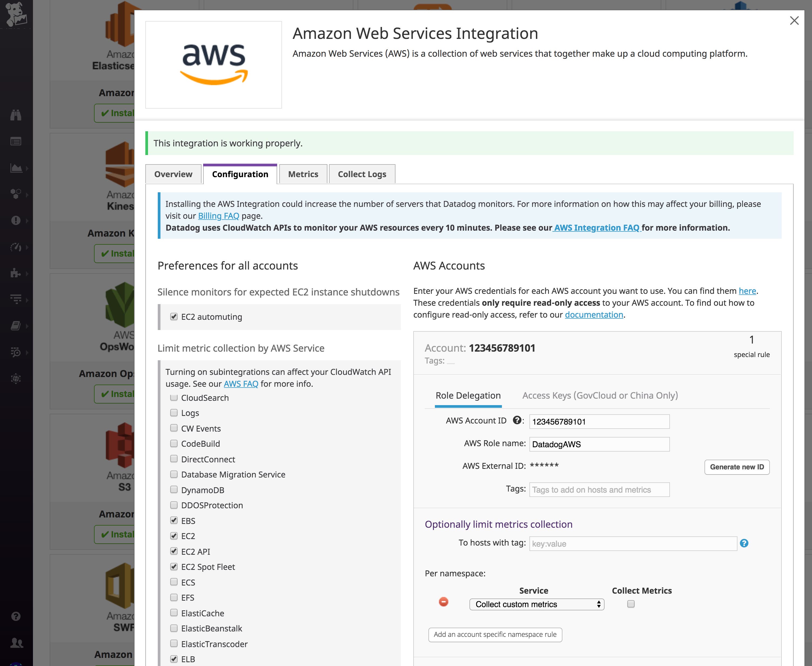812x666 pixels.
Task: Click the AWS External ID help tooltip icon
Action: (x=518, y=421)
